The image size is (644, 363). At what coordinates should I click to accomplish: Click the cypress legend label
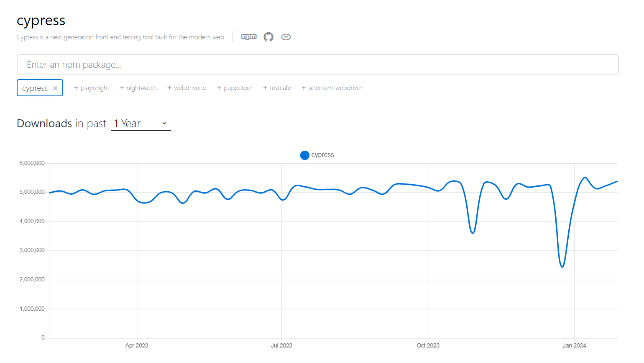pos(322,155)
